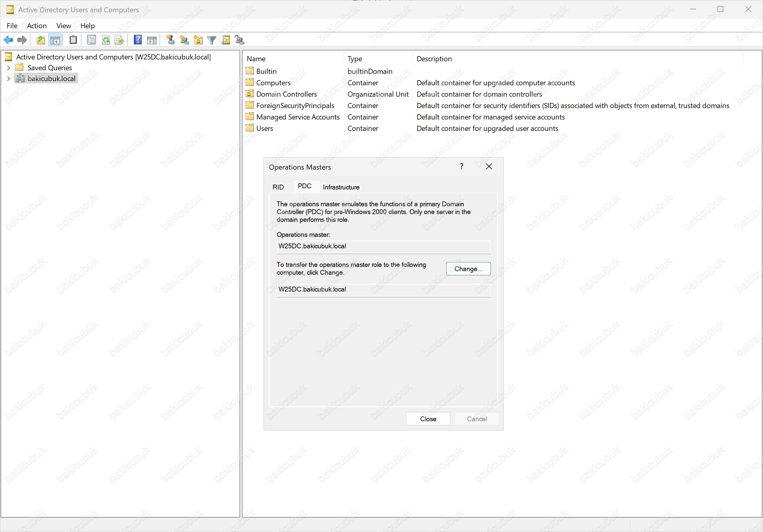Create a new organizational unit icon
This screenshot has height=532, width=763.
[x=198, y=40]
